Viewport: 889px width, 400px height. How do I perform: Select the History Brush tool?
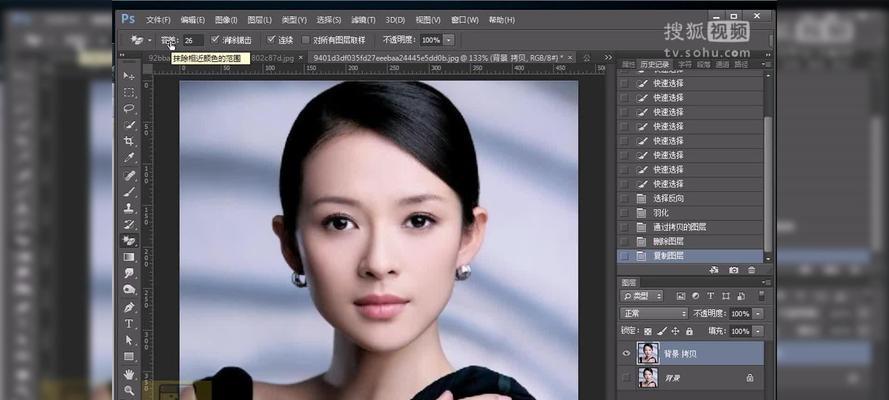pos(129,225)
